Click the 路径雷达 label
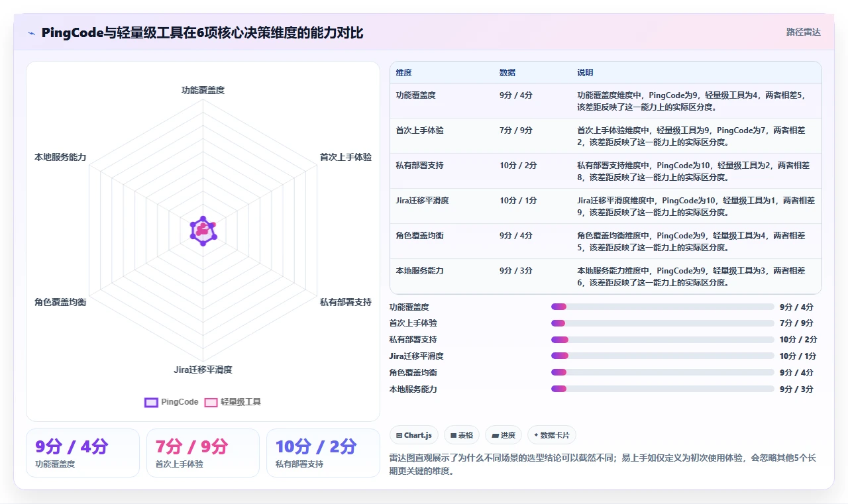The width and height of the screenshot is (848, 504). click(x=804, y=32)
